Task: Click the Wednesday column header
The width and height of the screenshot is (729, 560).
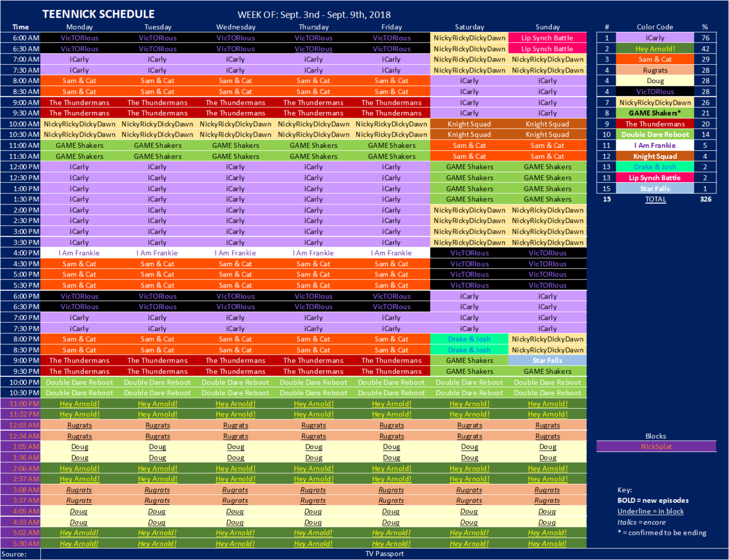Action: point(236,27)
